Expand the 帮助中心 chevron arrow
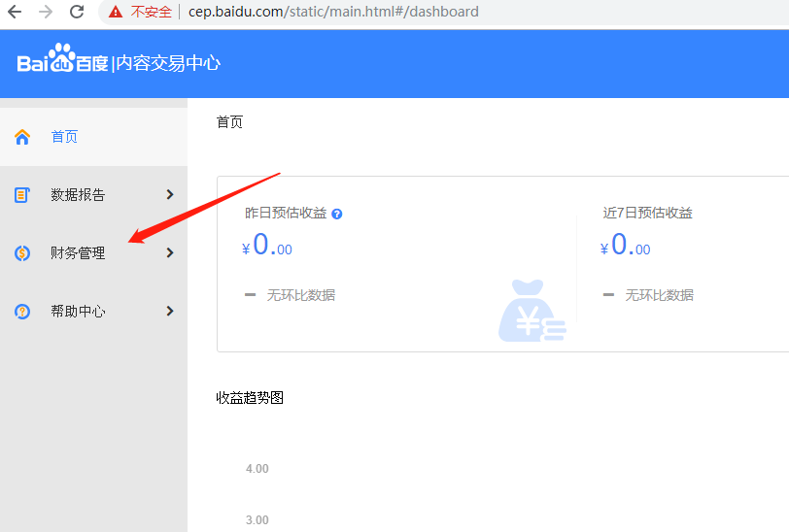This screenshot has width=789, height=532. pos(170,312)
